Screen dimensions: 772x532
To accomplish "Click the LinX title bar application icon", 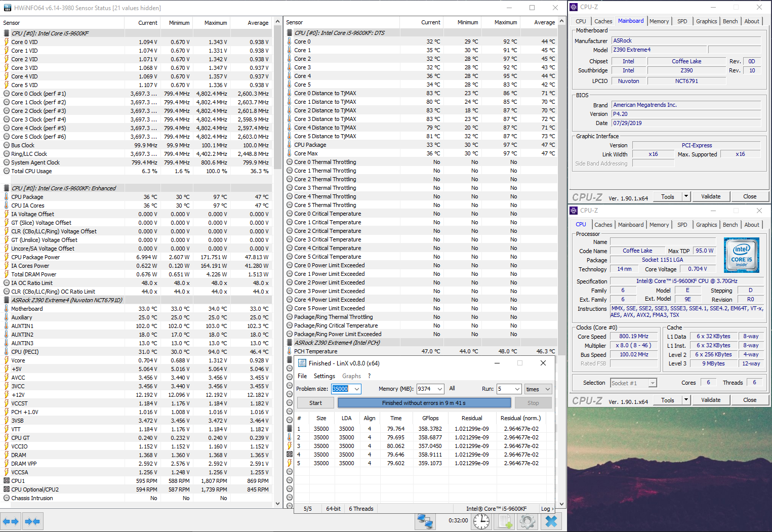I will (x=302, y=363).
